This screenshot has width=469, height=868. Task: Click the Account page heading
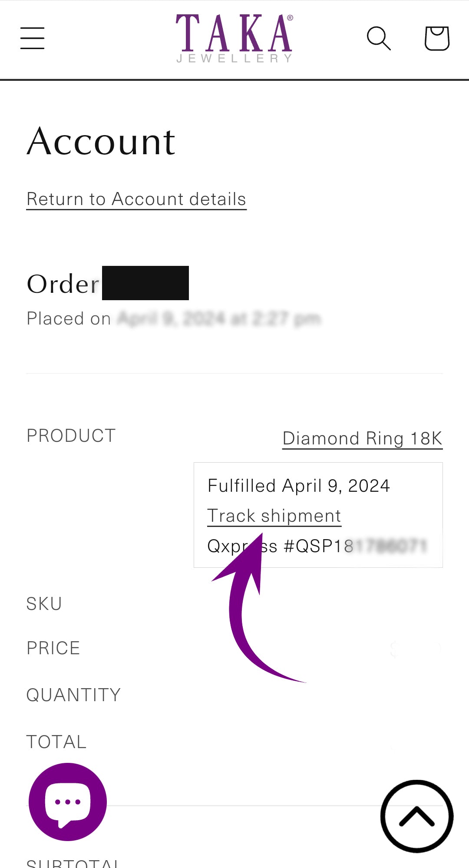click(101, 142)
